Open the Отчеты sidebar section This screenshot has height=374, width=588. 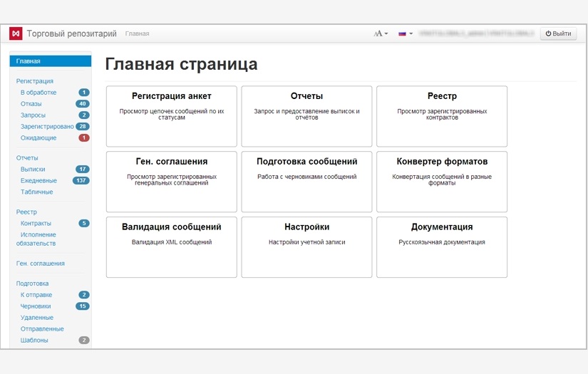(x=27, y=157)
